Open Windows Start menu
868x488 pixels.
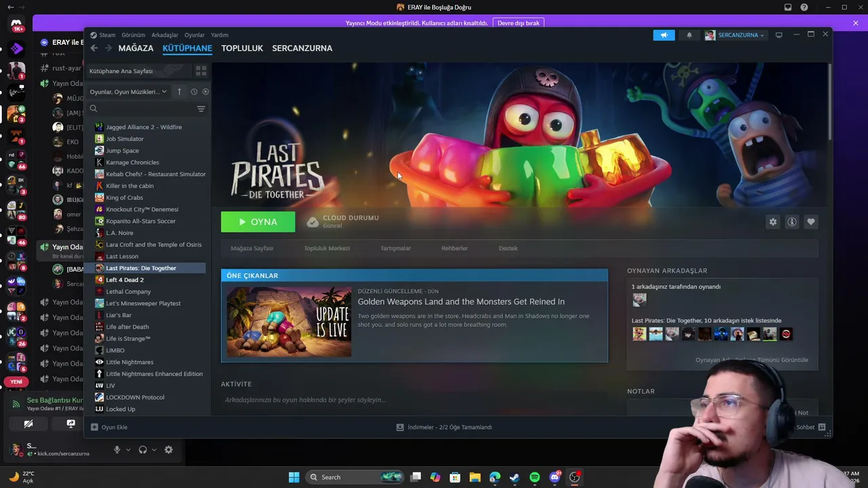[x=294, y=477]
